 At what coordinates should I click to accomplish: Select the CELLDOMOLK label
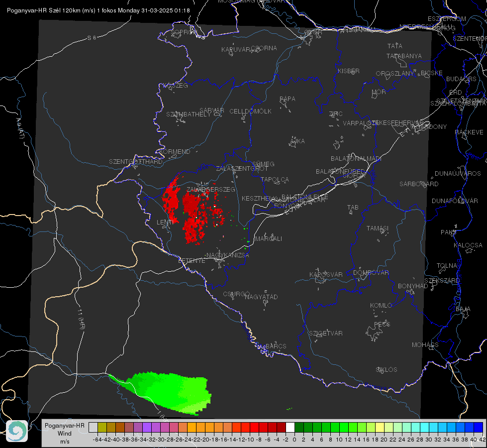click(250, 112)
